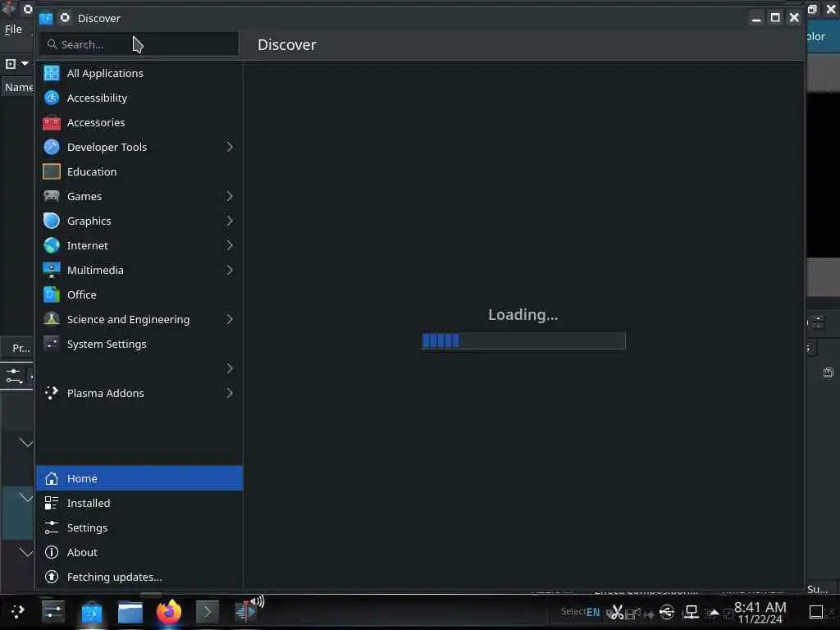Click the Fetching updates entry
The width and height of the screenshot is (840, 630).
pos(139,577)
